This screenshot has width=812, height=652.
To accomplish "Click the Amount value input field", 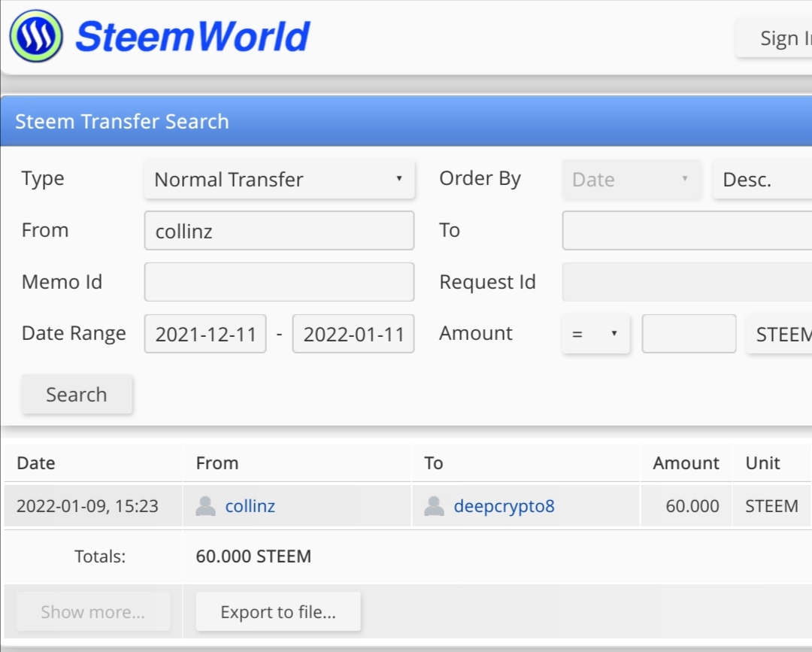I will pyautogui.click(x=689, y=333).
